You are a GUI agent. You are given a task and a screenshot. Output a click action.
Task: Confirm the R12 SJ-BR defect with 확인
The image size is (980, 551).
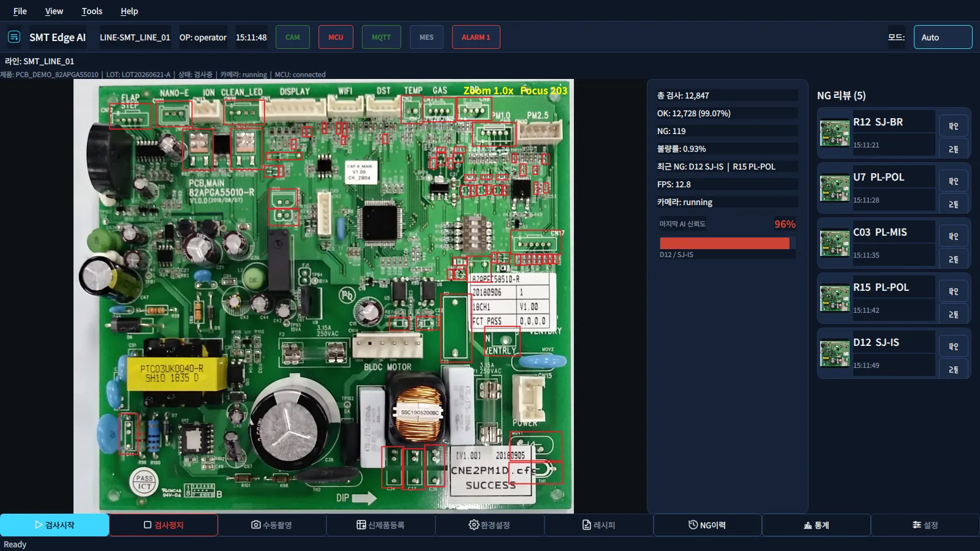[954, 126]
